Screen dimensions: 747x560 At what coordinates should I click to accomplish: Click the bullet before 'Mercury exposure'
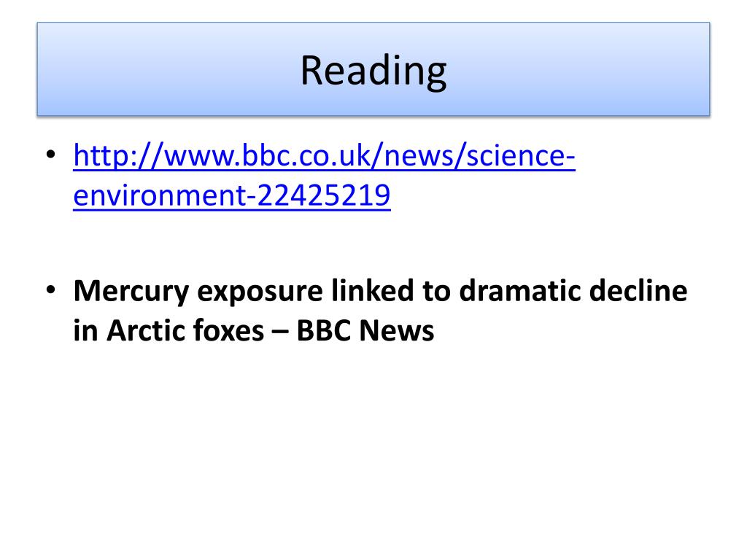[x=51, y=289]
